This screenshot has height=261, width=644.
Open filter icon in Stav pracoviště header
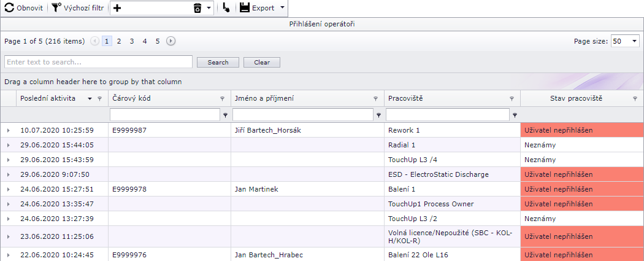coord(635,99)
